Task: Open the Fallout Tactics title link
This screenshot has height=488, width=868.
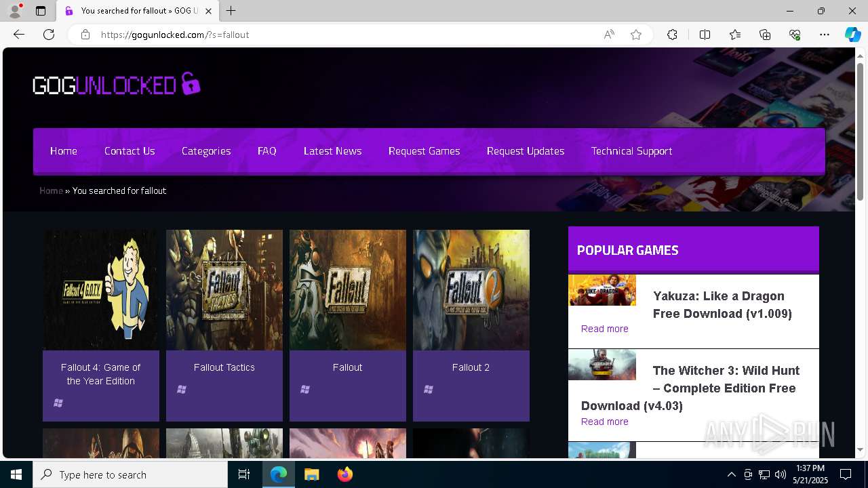Action: coord(224,367)
